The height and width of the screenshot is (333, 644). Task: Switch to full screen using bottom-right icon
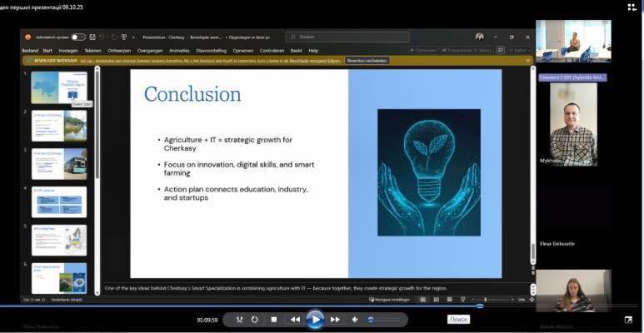[x=628, y=320]
